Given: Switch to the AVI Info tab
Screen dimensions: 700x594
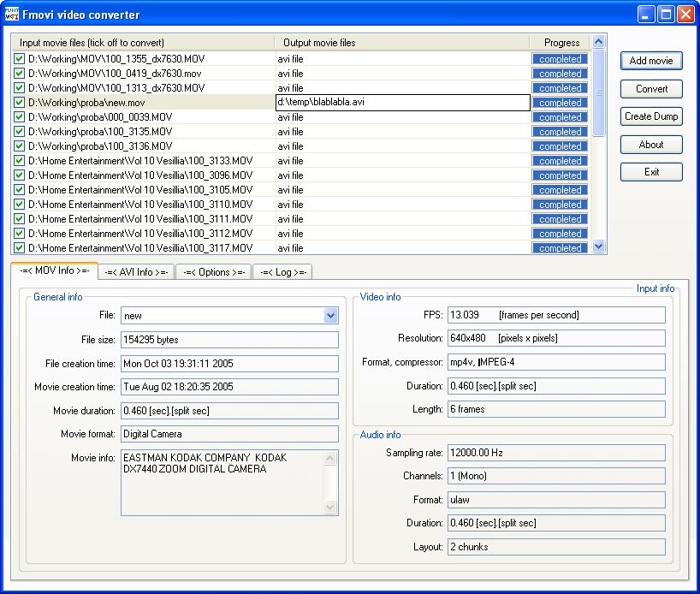Looking at the screenshot, I should pyautogui.click(x=137, y=272).
